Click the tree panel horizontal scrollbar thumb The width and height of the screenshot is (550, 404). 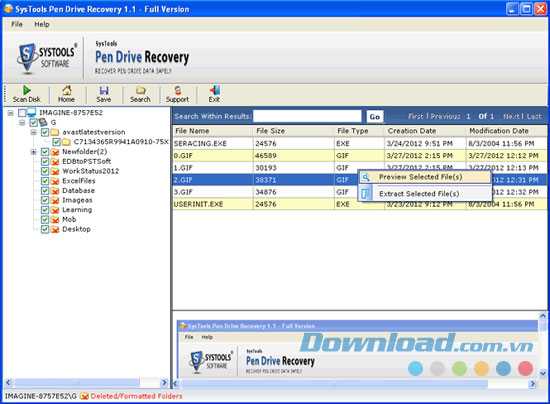(x=77, y=383)
